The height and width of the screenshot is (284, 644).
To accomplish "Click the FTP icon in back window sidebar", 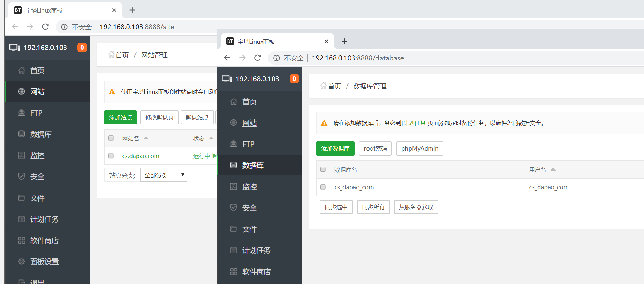I will point(21,113).
